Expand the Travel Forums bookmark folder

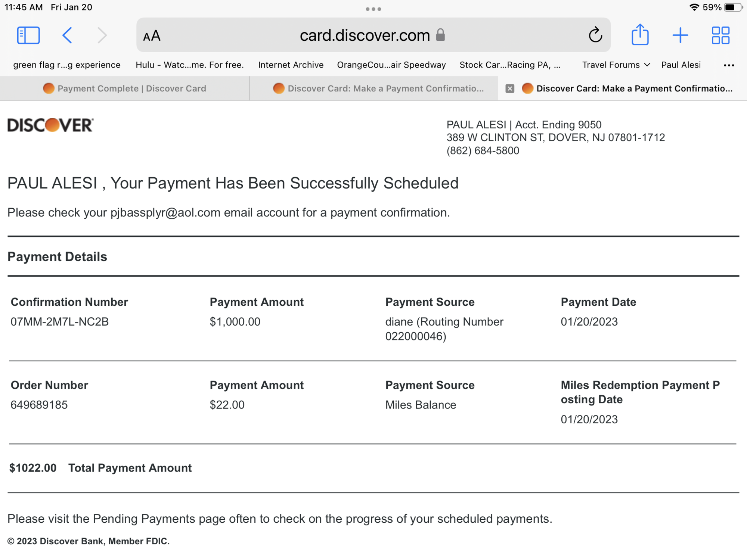click(x=616, y=65)
